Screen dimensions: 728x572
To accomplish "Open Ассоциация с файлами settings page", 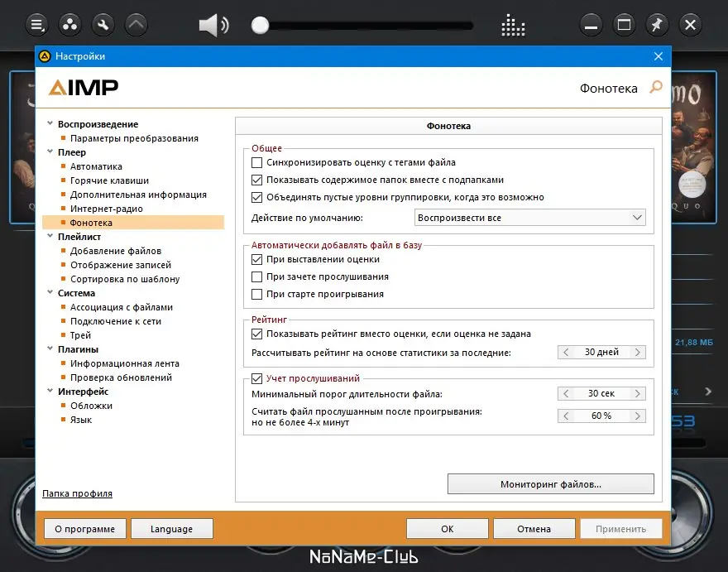I will (121, 307).
